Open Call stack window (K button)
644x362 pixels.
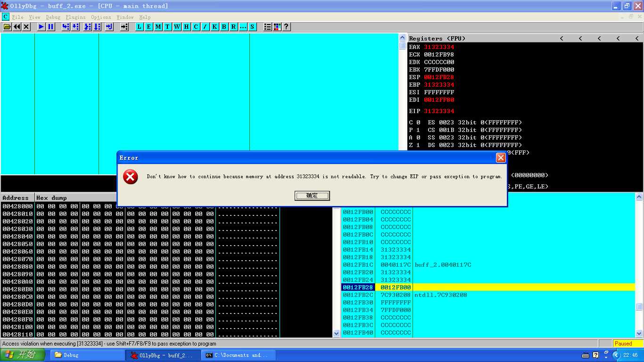tap(215, 27)
